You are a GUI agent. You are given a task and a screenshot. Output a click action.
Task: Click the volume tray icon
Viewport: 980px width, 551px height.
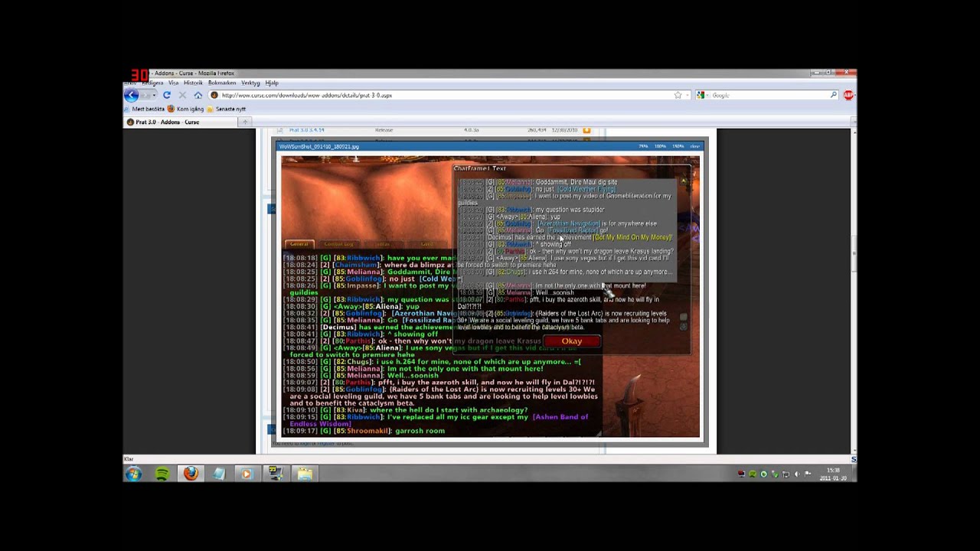pos(797,474)
